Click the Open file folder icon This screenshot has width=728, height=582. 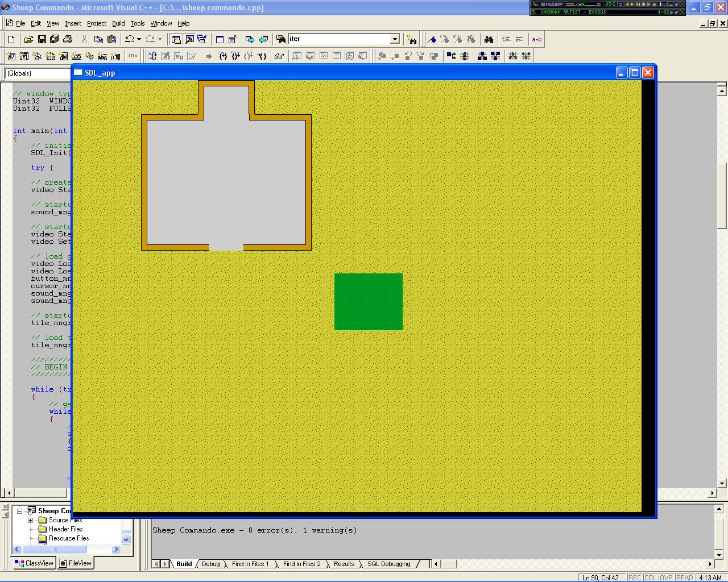tap(28, 39)
